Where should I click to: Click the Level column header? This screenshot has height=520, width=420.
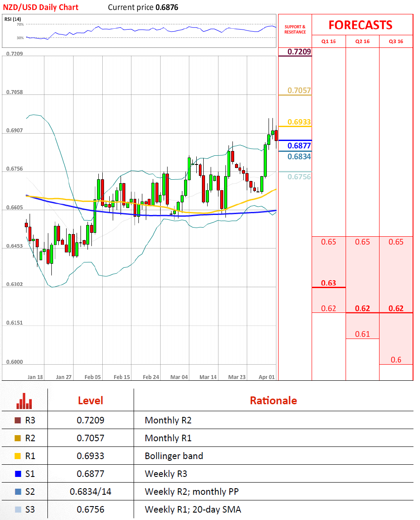90,401
